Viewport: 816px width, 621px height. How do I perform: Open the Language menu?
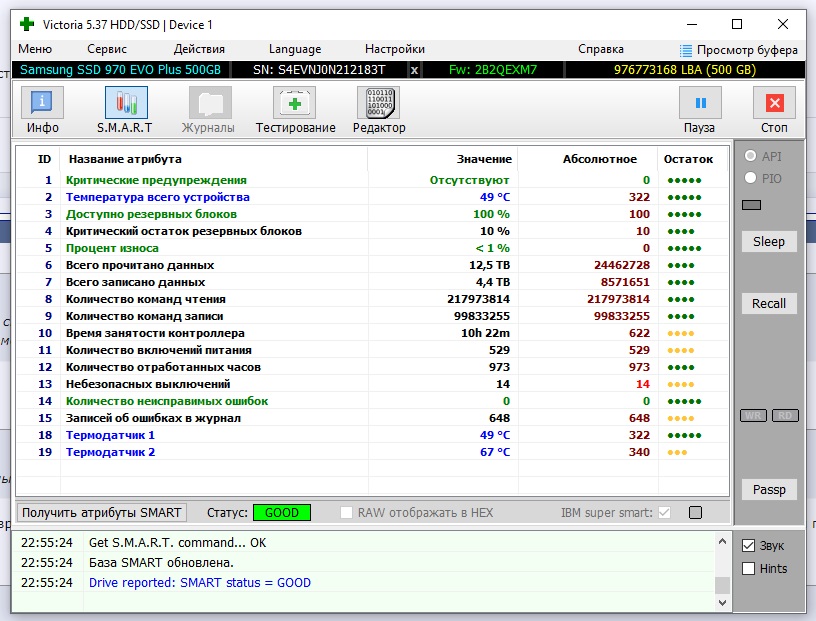(x=295, y=49)
